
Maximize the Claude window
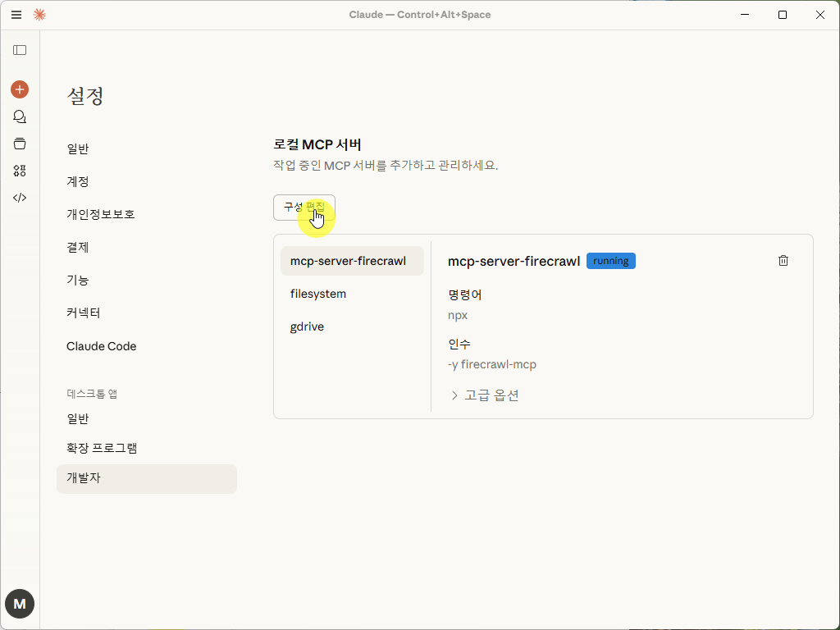[x=783, y=15]
